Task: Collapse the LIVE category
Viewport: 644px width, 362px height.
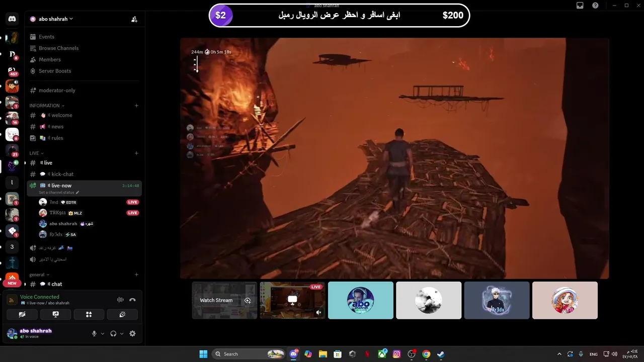Action: (x=36, y=153)
